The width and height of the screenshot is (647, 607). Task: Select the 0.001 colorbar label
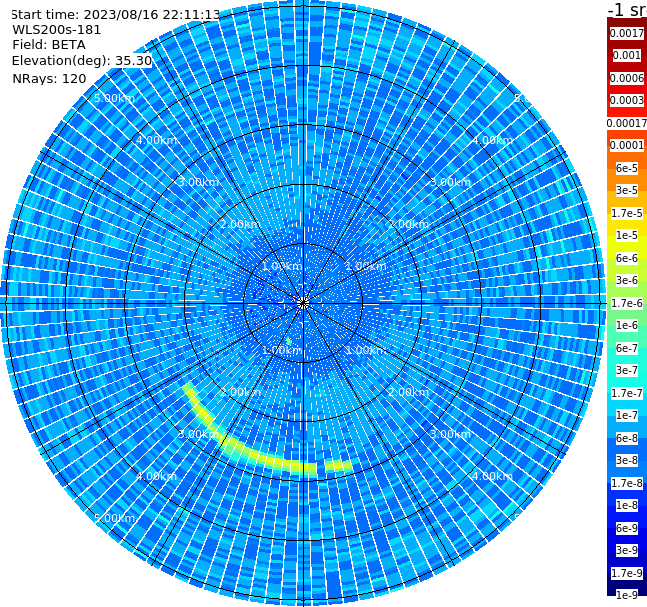pyautogui.click(x=627, y=55)
